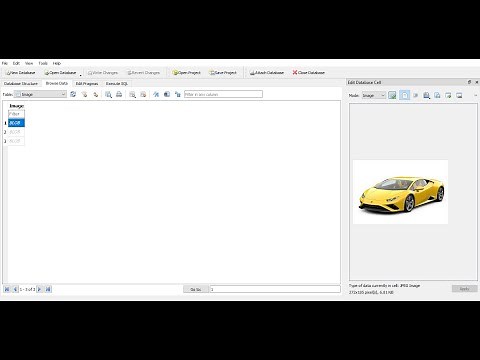Image resolution: width=480 pixels, height=360 pixels.
Task: Click the clear all filters icon
Action: click(x=85, y=95)
